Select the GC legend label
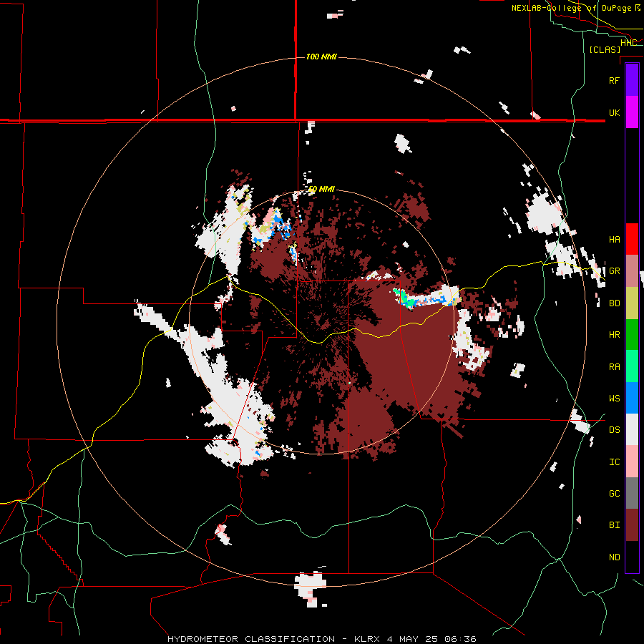This screenshot has width=644, height=644. pos(614,494)
